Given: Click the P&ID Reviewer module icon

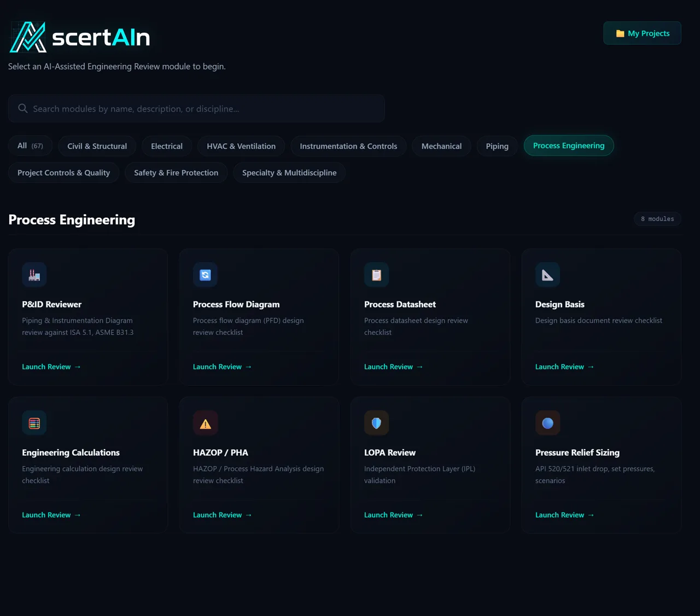Looking at the screenshot, I should pyautogui.click(x=34, y=275).
